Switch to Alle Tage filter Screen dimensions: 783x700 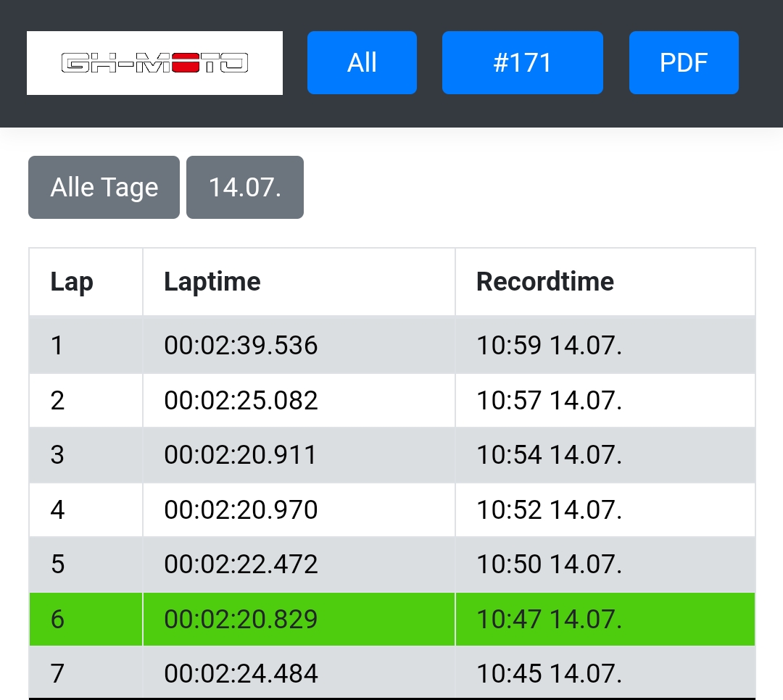pos(104,188)
